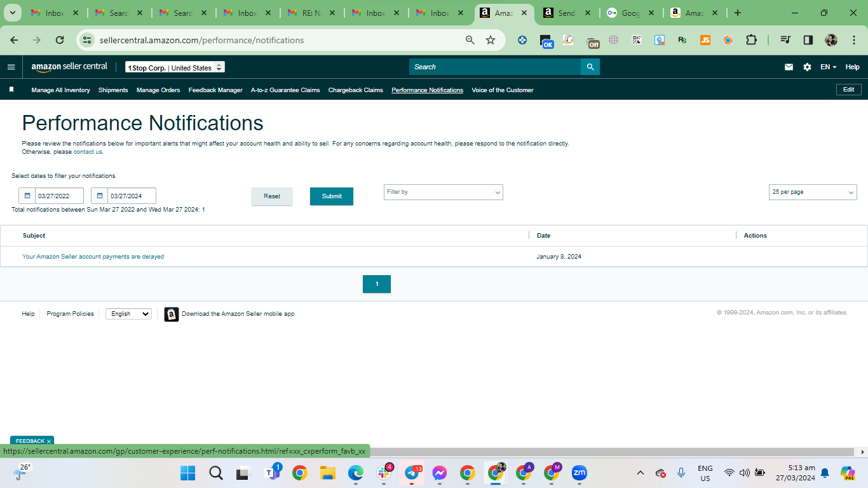Select Performance Notifications in favorites bar

coord(428,90)
